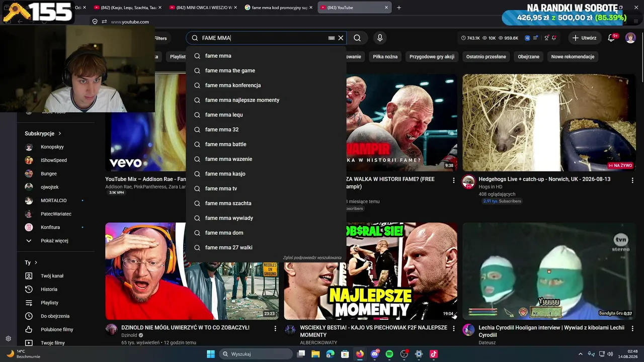Select the Obejrzane chip
This screenshot has height=362, width=644.
click(x=529, y=57)
